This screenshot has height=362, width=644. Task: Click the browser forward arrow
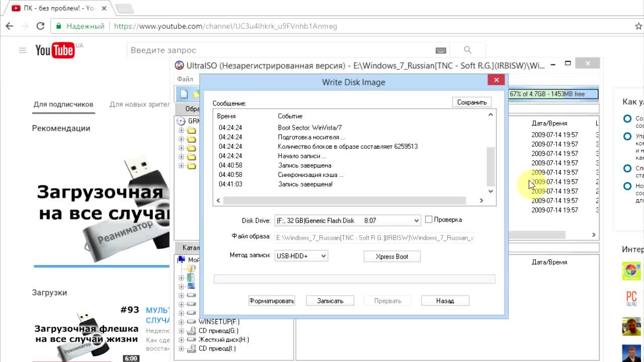pyautogui.click(x=25, y=26)
